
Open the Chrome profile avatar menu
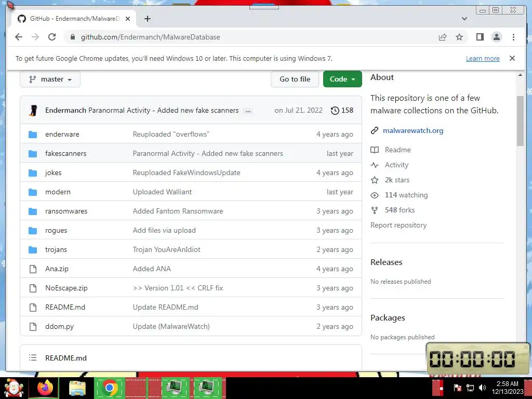pyautogui.click(x=496, y=37)
